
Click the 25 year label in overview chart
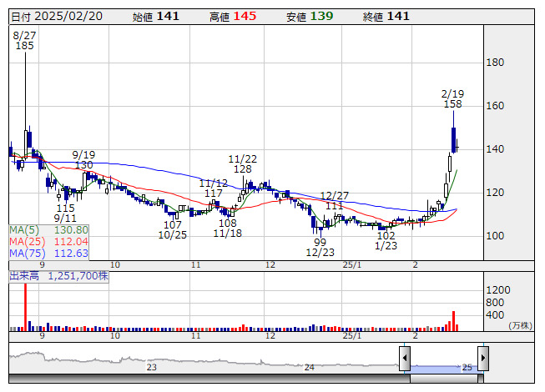click(x=467, y=367)
